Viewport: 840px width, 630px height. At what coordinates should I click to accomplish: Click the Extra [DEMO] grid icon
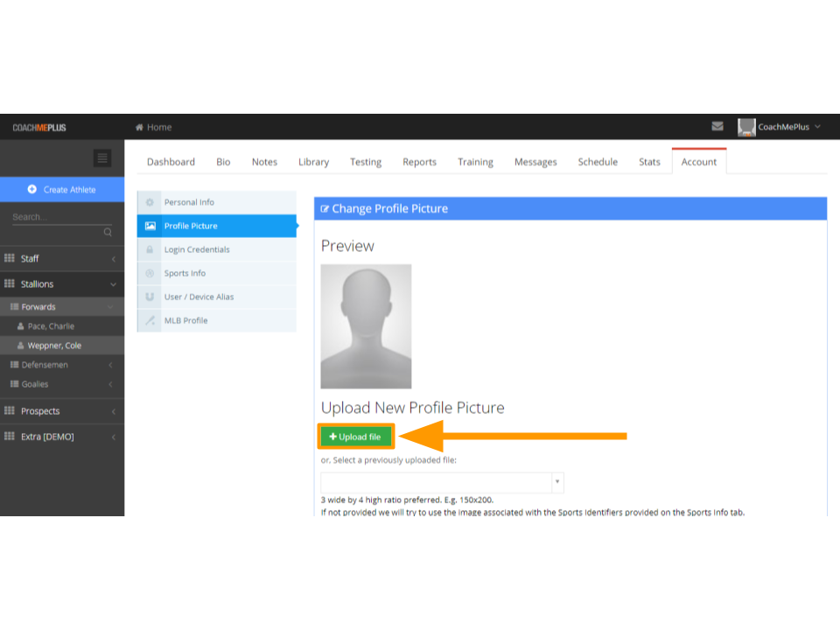[x=9, y=436]
